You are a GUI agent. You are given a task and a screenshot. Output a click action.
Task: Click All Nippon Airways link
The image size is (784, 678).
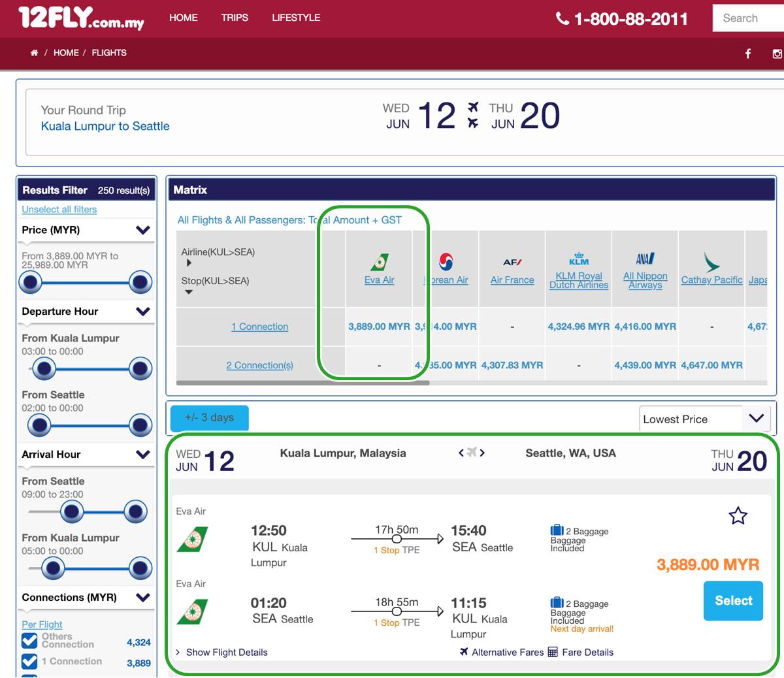point(645,280)
